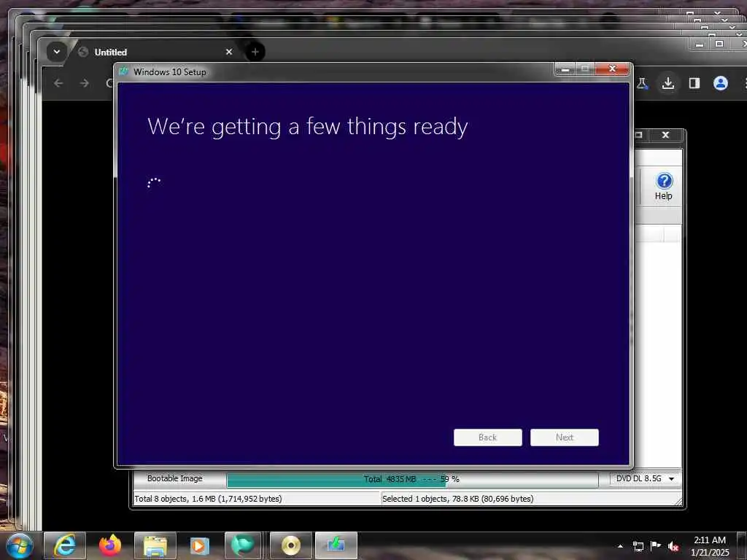The height and width of the screenshot is (560, 747).
Task: Click the Bootable Image label
Action: click(175, 478)
